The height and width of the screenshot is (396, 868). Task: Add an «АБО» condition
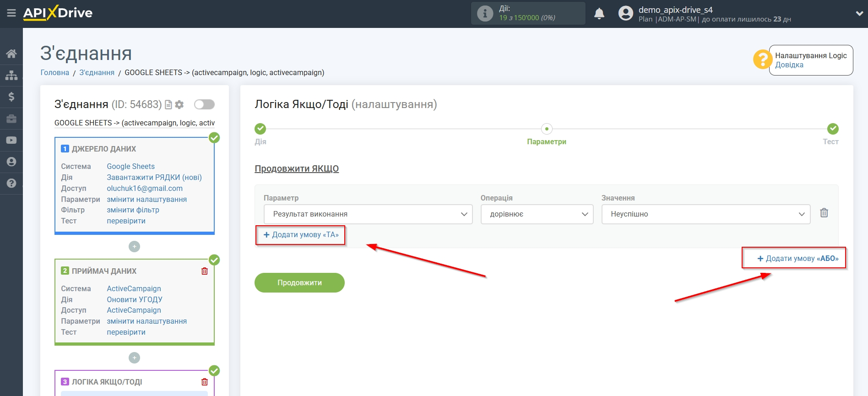[797, 259]
